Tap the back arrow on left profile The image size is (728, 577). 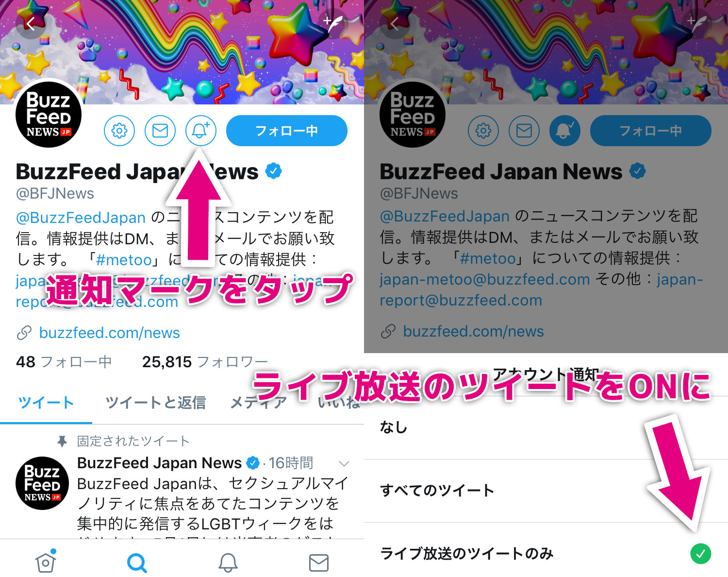(31, 24)
